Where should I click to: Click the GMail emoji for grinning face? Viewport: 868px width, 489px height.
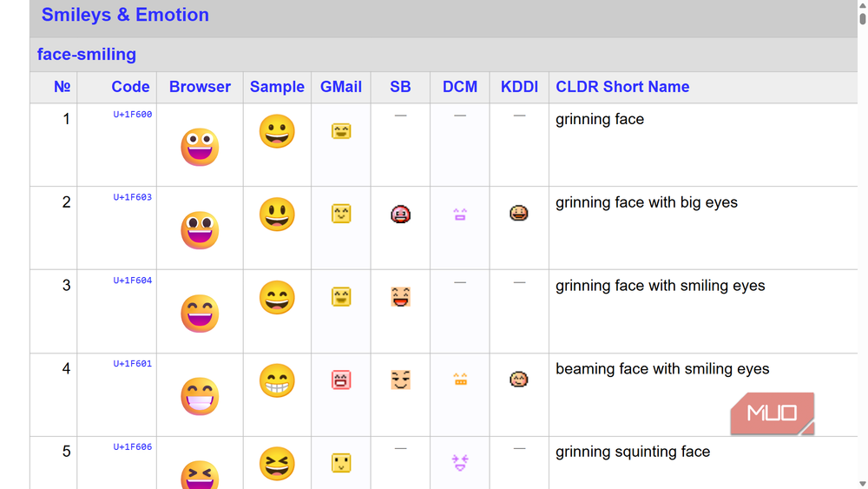click(341, 131)
